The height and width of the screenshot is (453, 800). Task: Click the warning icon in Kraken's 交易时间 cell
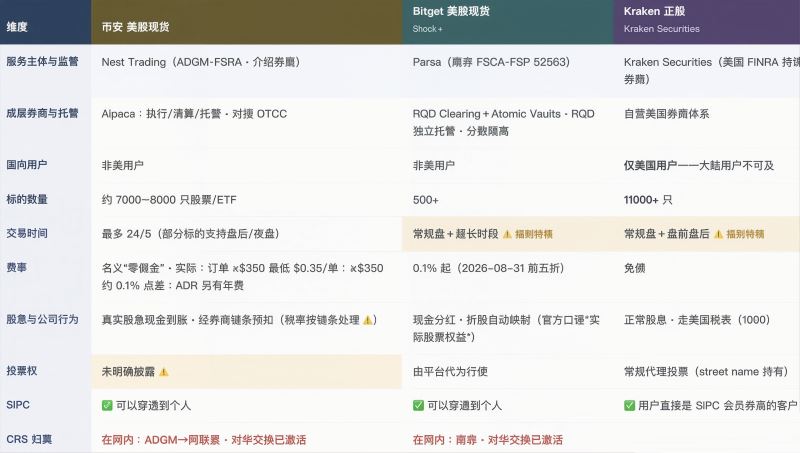point(718,234)
